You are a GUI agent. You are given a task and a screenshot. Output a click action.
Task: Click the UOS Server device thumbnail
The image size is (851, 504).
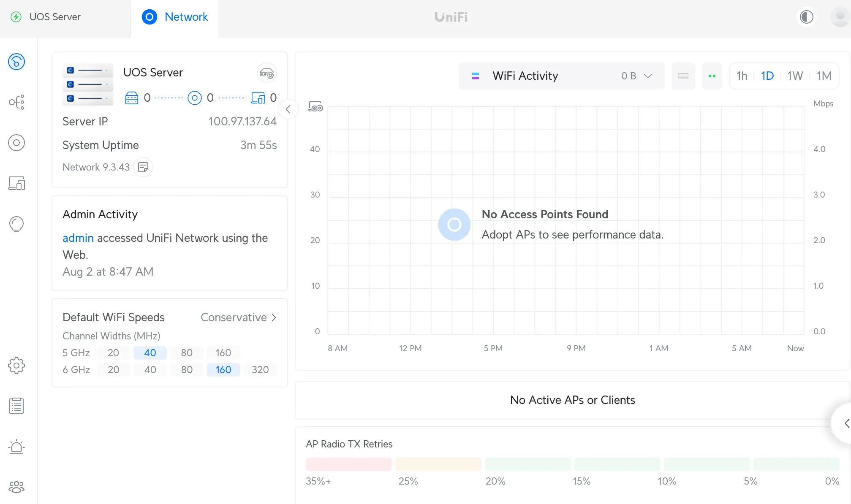pos(88,84)
